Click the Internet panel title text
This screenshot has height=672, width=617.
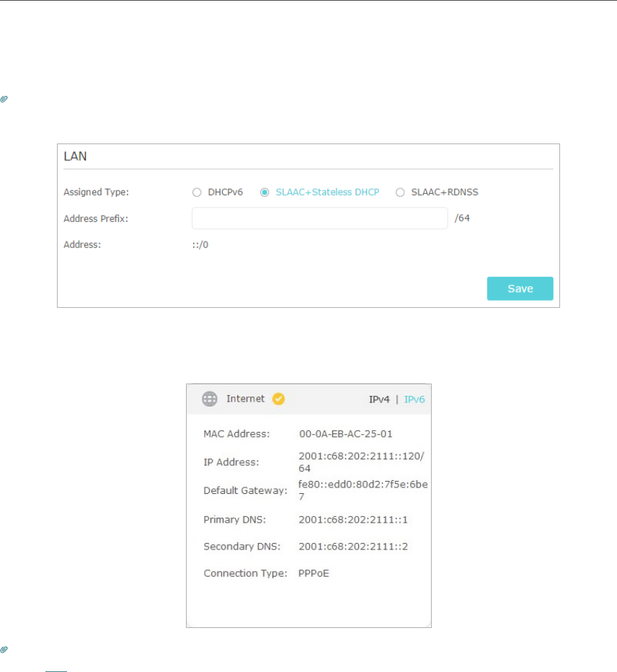coord(246,399)
